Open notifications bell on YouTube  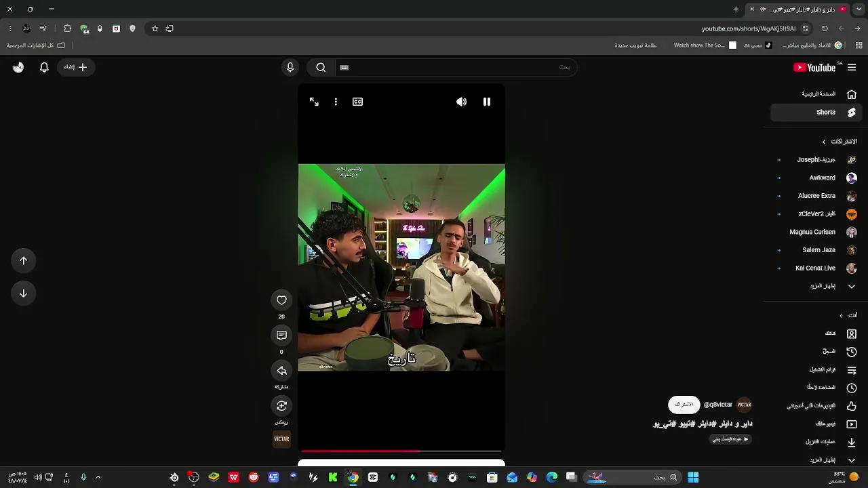coord(44,67)
